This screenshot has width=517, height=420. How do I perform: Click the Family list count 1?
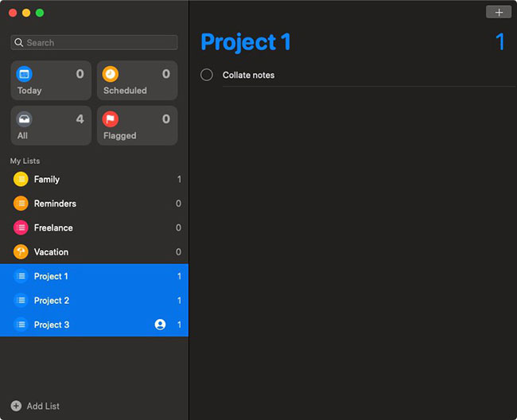pyautogui.click(x=179, y=179)
